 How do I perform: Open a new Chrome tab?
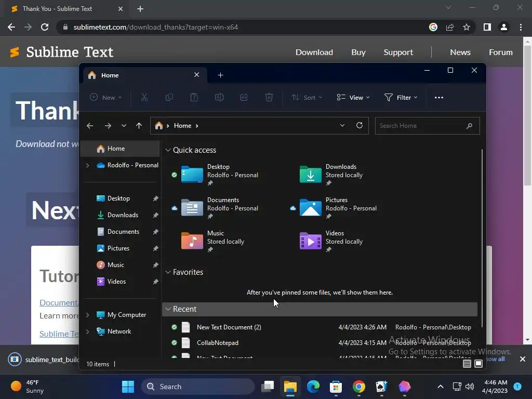[140, 9]
